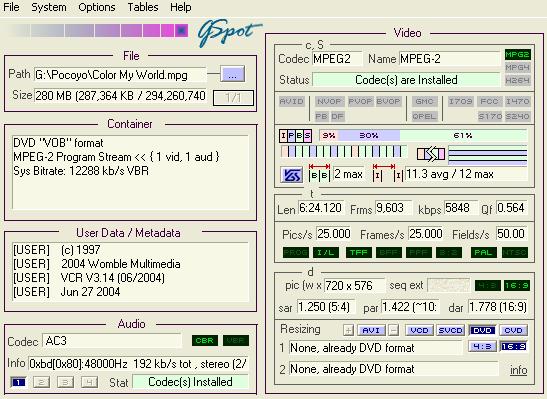This screenshot has width=547, height=399.
Task: Click the PVOP indicator
Action: (360, 101)
